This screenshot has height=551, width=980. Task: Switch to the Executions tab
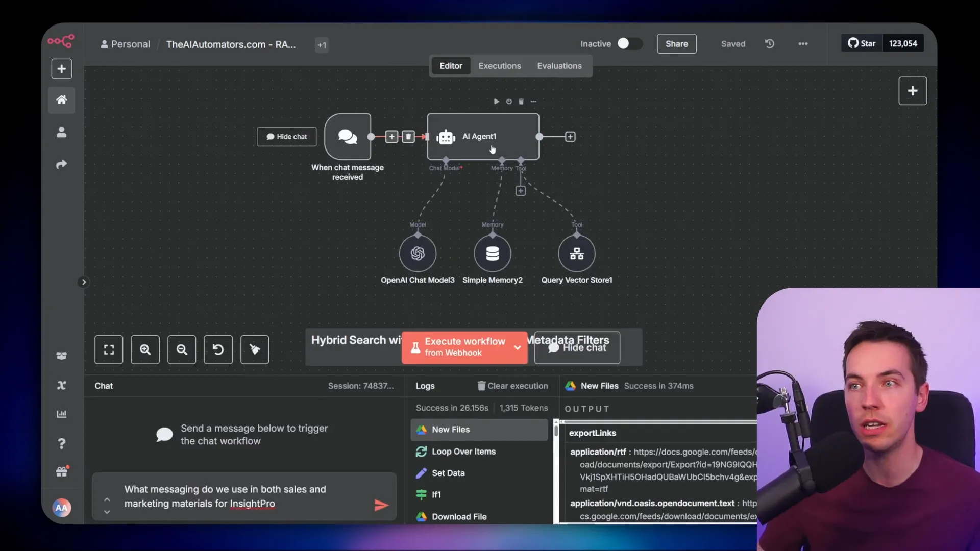pos(500,66)
